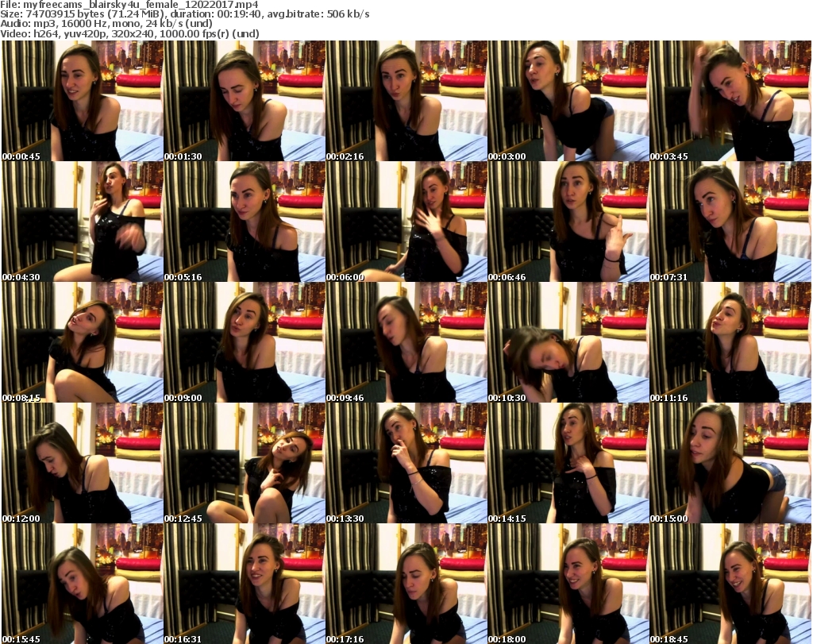The width and height of the screenshot is (813, 644).
Task: Select the thumbnail timestamped 00:15:45
Action: click(82, 584)
